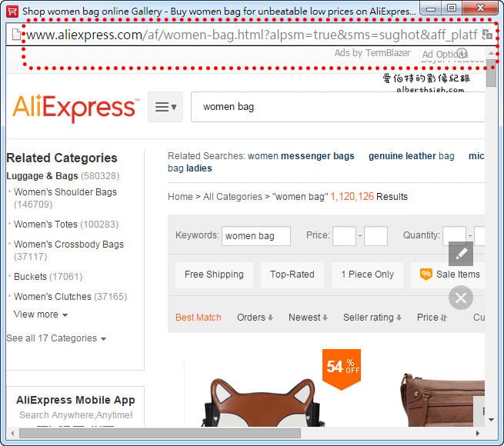504x446 pixels.
Task: Click the page icon in address bar
Action: [x=16, y=35]
